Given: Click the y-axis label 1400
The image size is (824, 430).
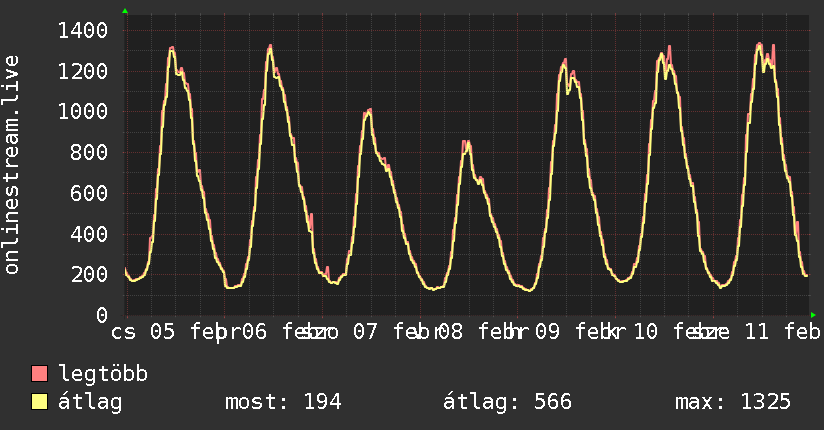Looking at the screenshot, I should click(x=83, y=30).
